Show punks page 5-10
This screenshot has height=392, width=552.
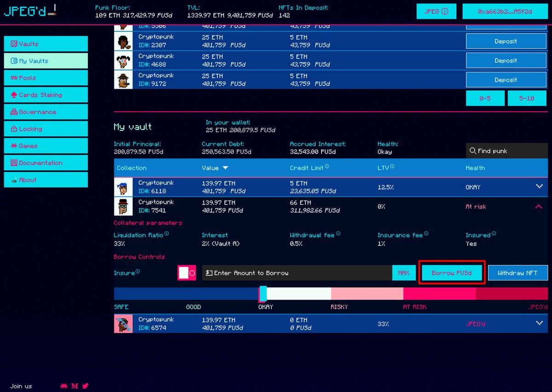click(527, 98)
